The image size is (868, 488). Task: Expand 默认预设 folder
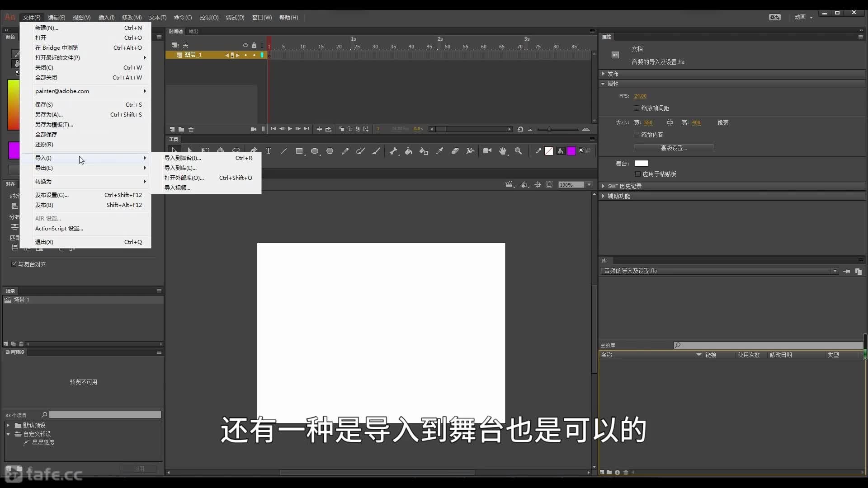pos(8,425)
